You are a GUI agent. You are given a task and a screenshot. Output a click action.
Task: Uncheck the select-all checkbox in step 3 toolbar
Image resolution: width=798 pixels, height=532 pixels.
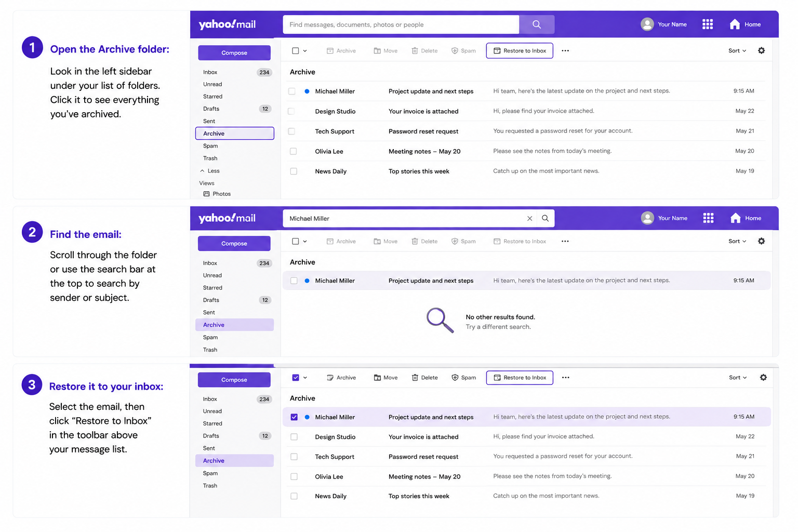pyautogui.click(x=296, y=378)
